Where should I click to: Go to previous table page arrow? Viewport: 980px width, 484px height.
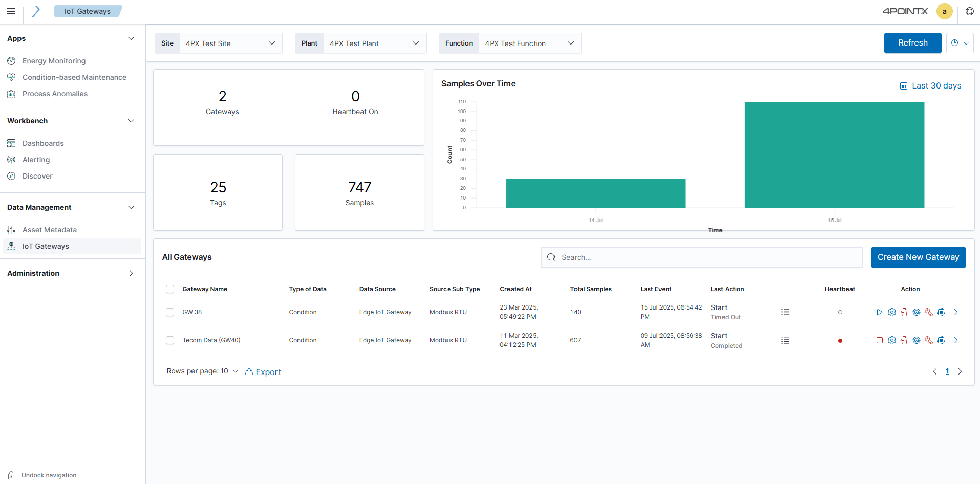pos(935,371)
